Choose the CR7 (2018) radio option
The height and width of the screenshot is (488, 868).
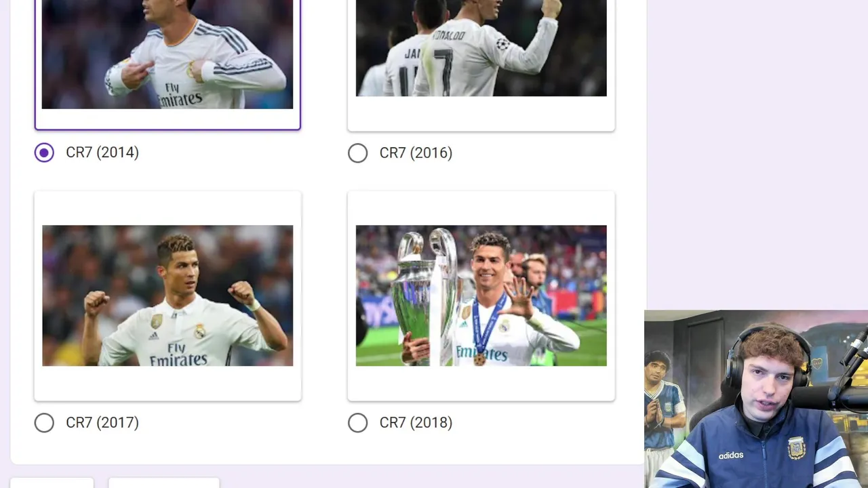click(357, 423)
